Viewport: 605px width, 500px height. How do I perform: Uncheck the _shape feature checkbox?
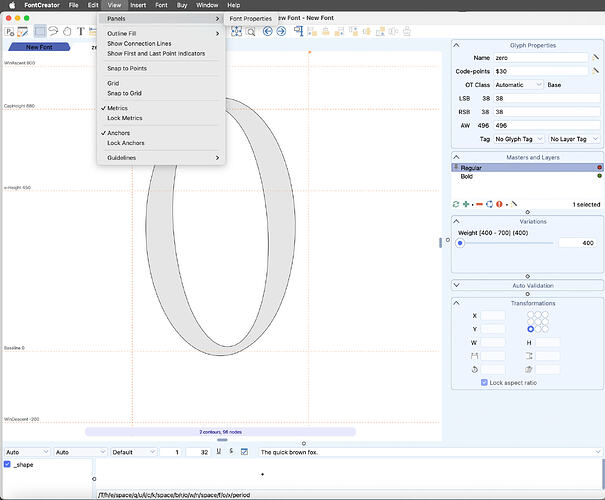(8, 464)
